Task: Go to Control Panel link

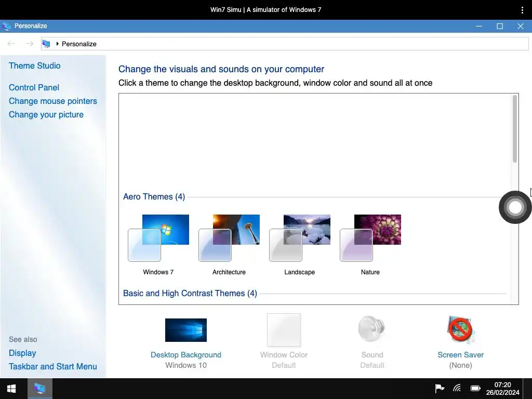Action: pyautogui.click(x=34, y=87)
